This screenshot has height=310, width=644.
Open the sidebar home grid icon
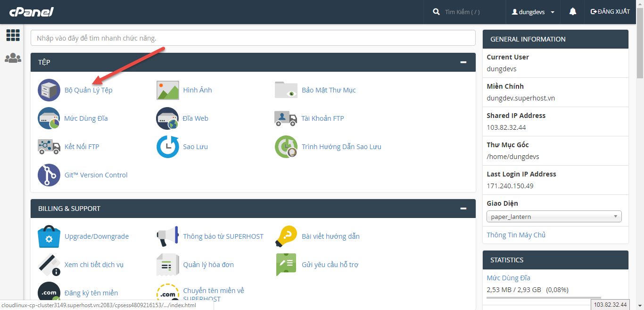click(x=13, y=35)
